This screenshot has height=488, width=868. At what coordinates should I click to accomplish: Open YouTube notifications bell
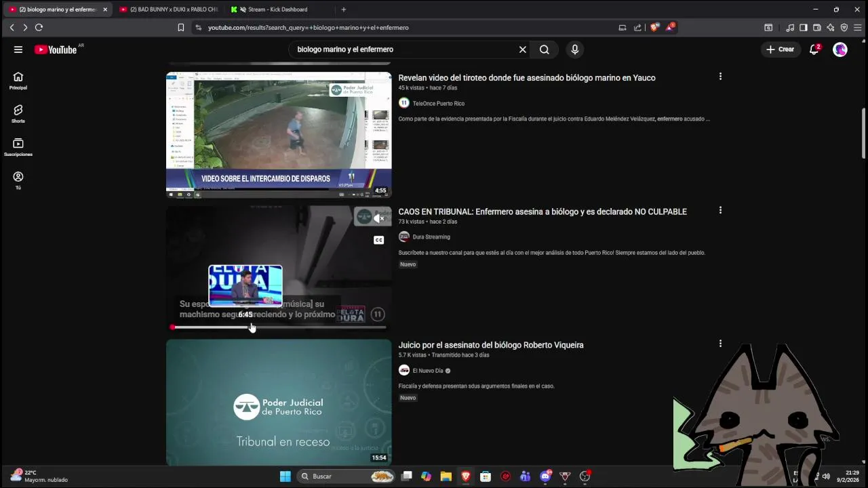point(814,49)
